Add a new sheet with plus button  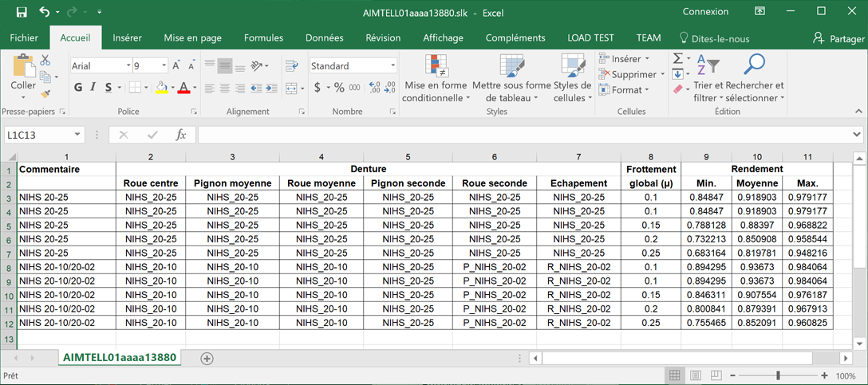(x=207, y=359)
